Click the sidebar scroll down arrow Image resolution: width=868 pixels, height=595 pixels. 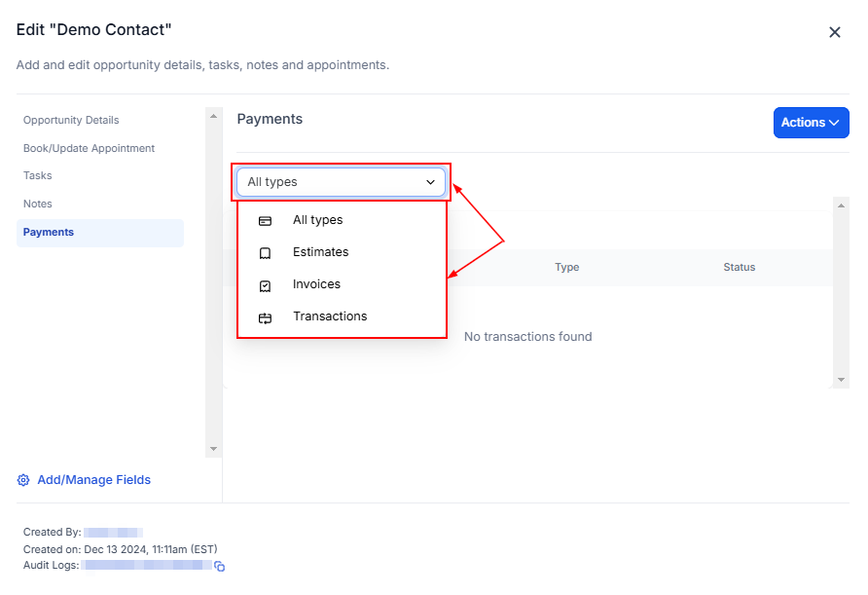[x=214, y=449]
